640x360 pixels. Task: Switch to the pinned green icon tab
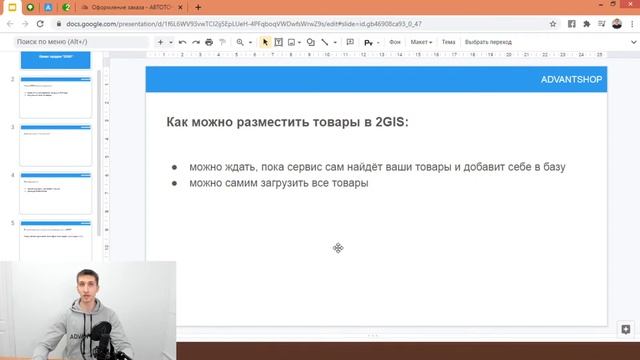[x=30, y=7]
